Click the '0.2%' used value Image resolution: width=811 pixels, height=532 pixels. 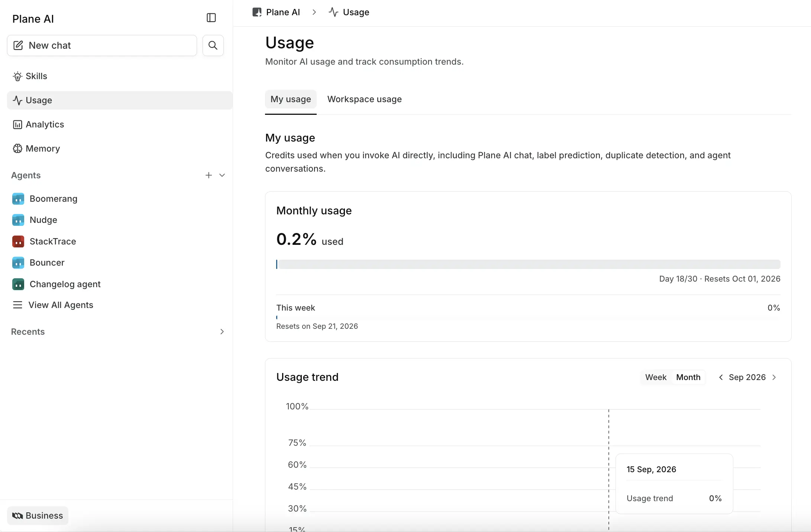pos(296,239)
